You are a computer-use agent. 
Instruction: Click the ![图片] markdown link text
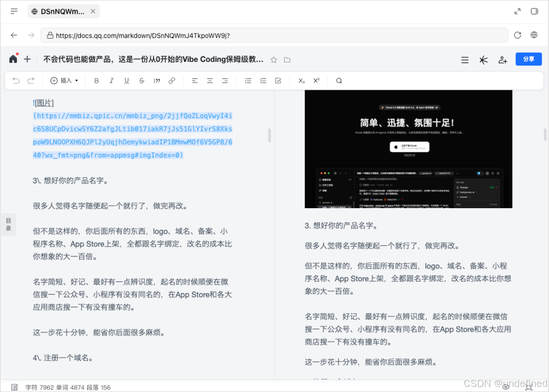coord(43,103)
